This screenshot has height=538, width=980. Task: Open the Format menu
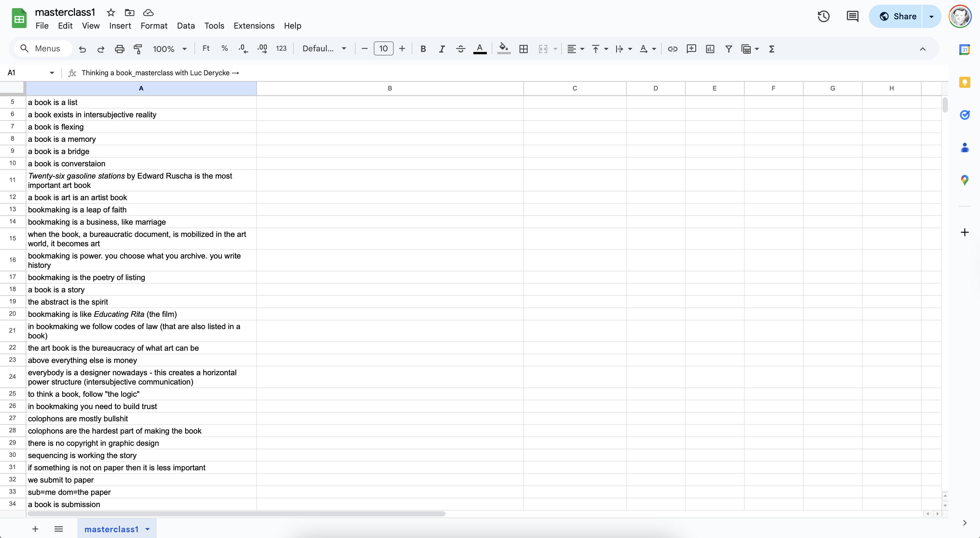[x=154, y=25]
